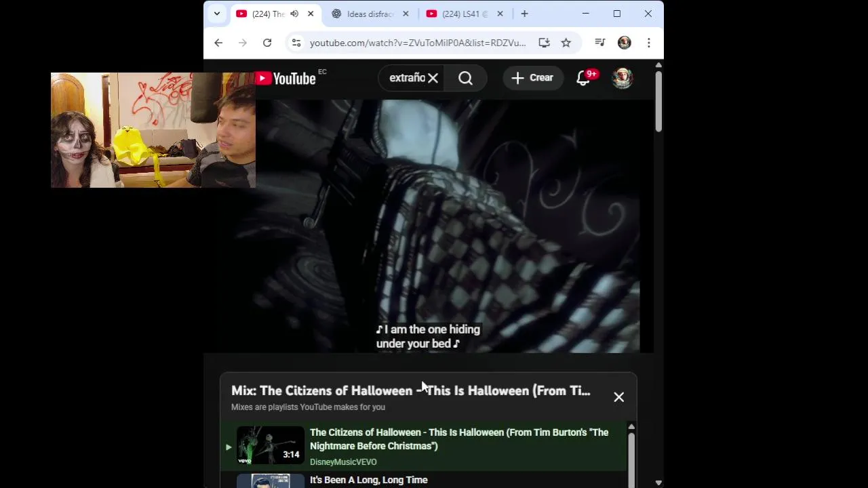Screen dimensions: 868x488
Task: Open Chrome media controls icon
Action: [600, 43]
